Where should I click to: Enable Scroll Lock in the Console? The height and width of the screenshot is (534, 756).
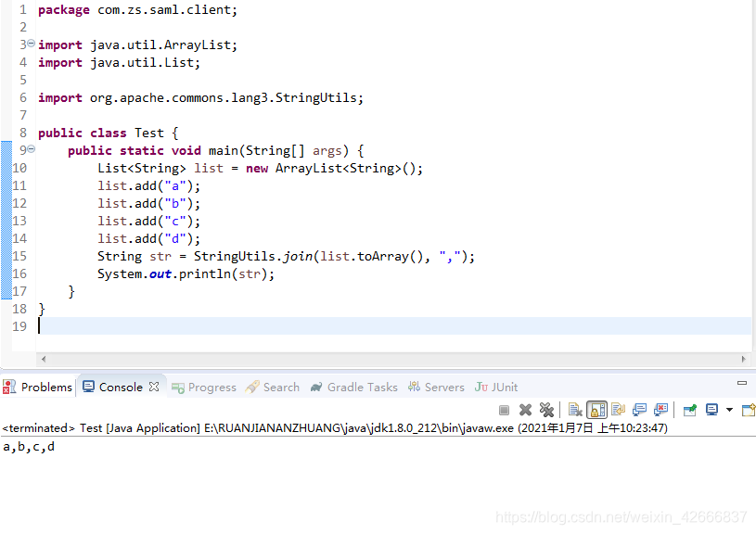tap(596, 410)
